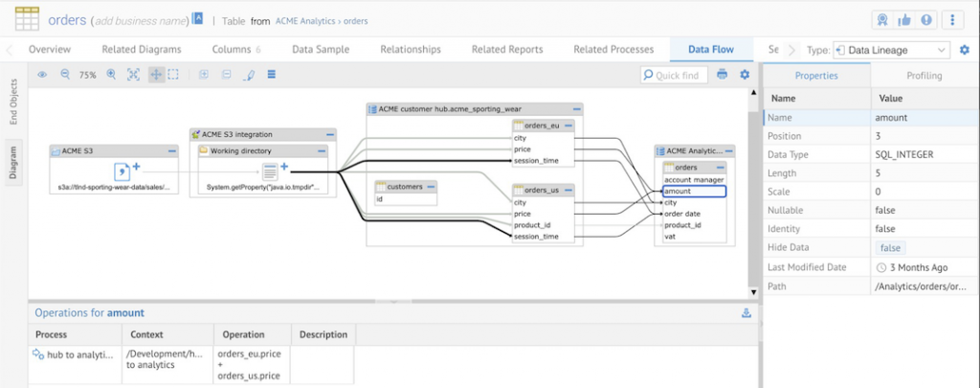Collapse the customers table node
Image resolution: width=980 pixels, height=388 pixels.
tap(431, 187)
